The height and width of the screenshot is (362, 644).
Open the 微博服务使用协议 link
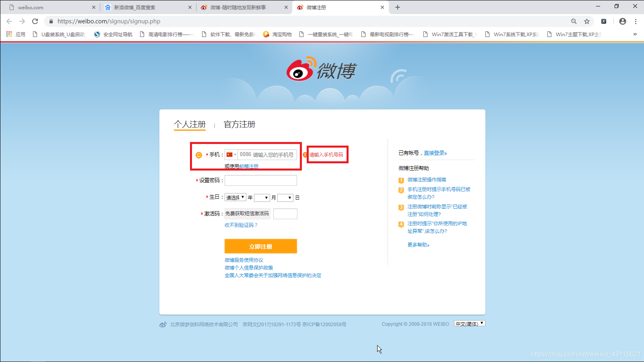[x=244, y=260]
